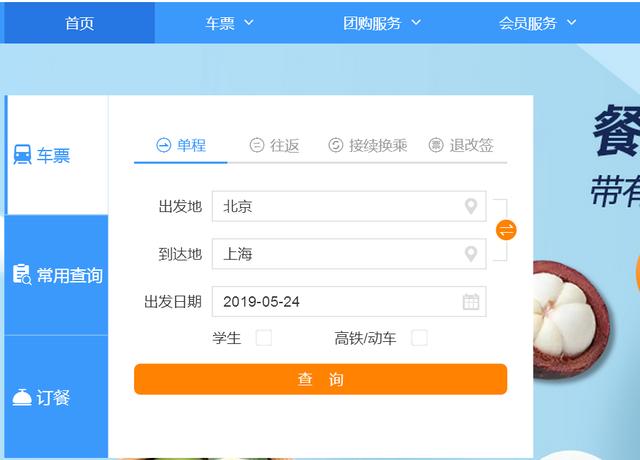Open 常用查询 sidebar tab
640x460 pixels.
tap(56, 275)
